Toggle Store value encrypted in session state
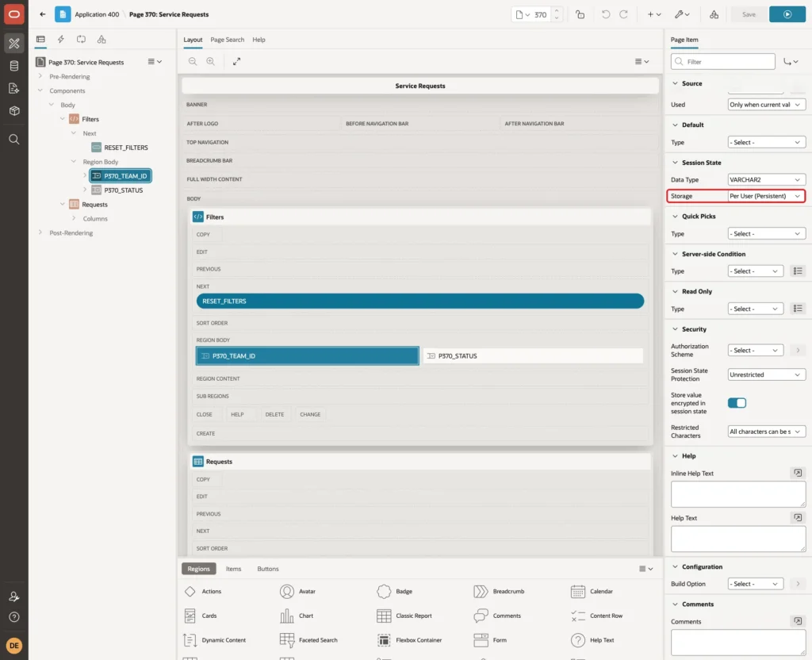812x660 pixels. click(737, 402)
